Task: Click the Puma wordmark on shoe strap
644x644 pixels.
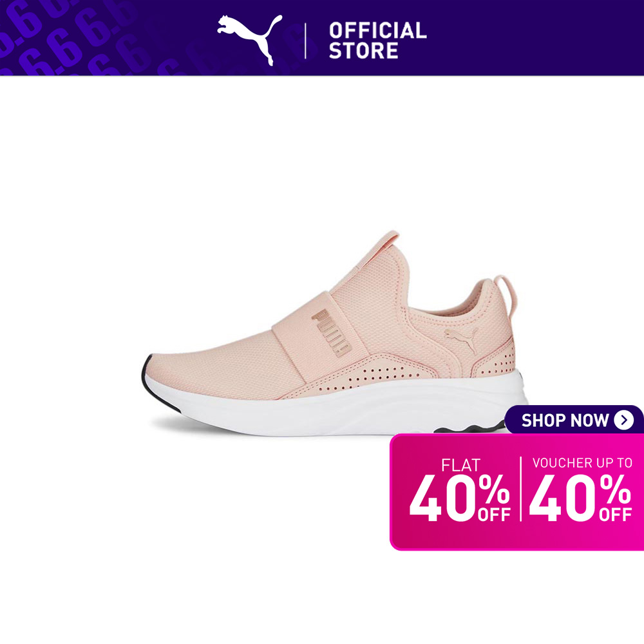Action: pos(332,332)
